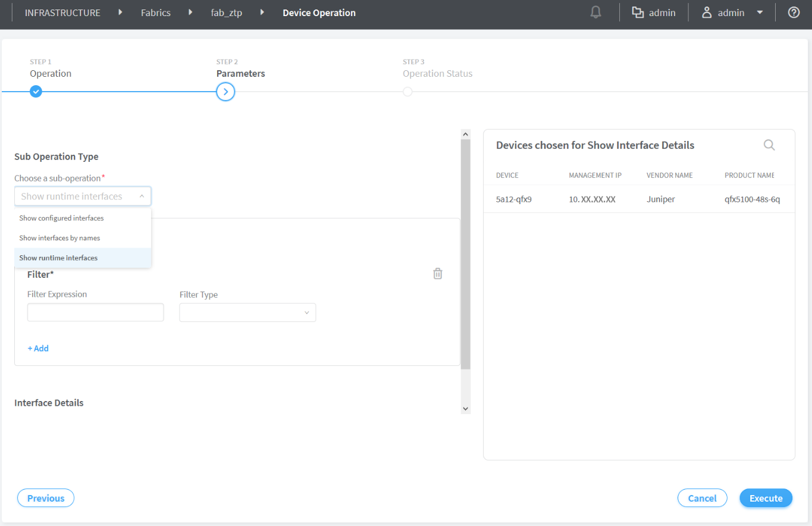Click the search icon in devices panel

pos(769,145)
